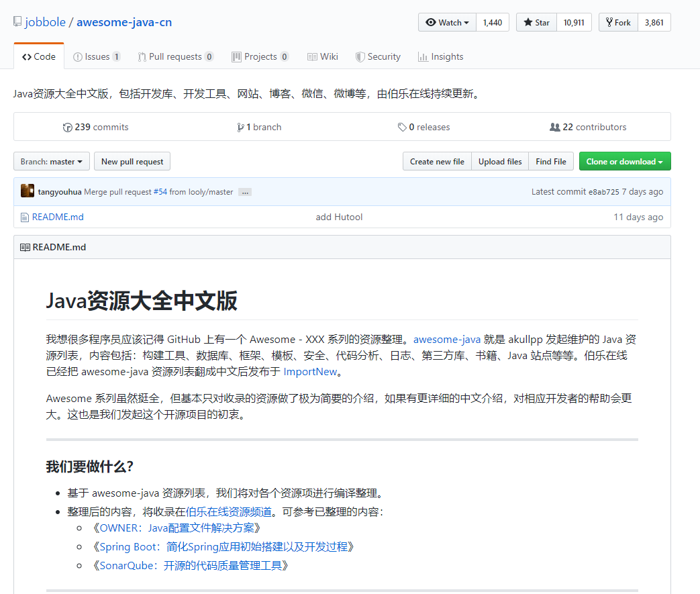The image size is (700, 594).
Task: View the 1 branch list
Action: 259,128
